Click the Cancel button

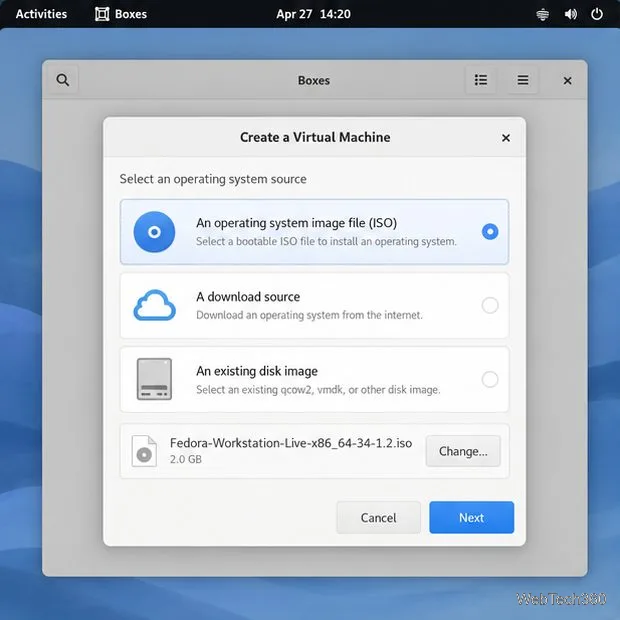coord(378,518)
